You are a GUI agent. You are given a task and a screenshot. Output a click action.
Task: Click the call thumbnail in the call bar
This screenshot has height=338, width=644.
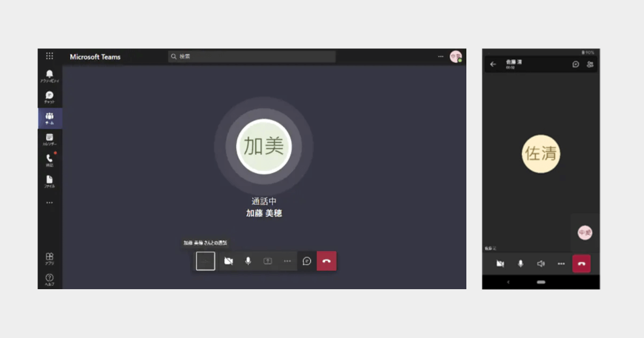(x=206, y=261)
